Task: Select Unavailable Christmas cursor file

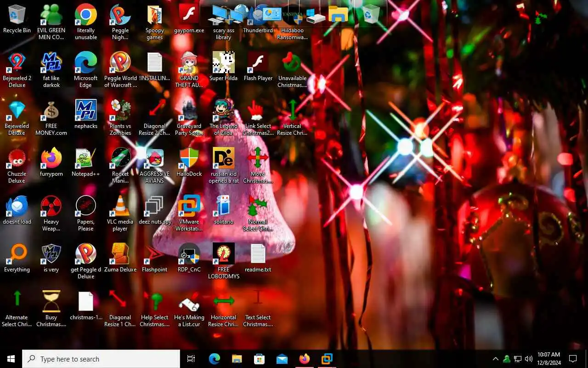Action: (292, 70)
